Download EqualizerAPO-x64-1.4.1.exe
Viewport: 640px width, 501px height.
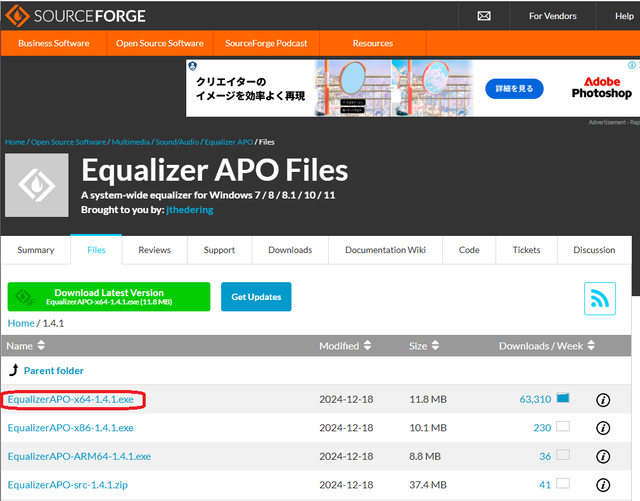[71, 399]
